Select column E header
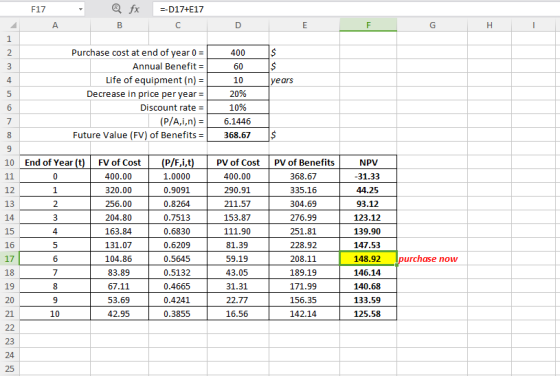Viewport: 560px width, 376px height. click(x=304, y=25)
